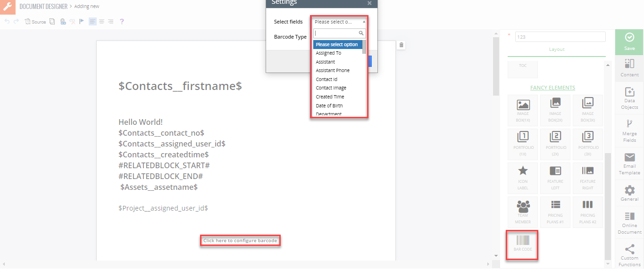Open the Merge Fields sidebar tab
Screen dimensions: 644x269
[x=629, y=130]
